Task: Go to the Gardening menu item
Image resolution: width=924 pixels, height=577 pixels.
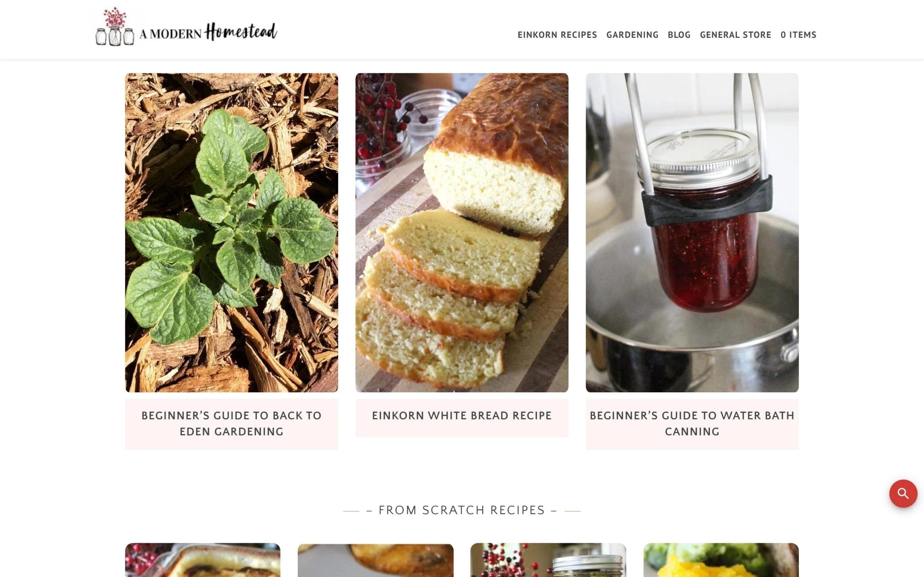Action: pyautogui.click(x=632, y=35)
